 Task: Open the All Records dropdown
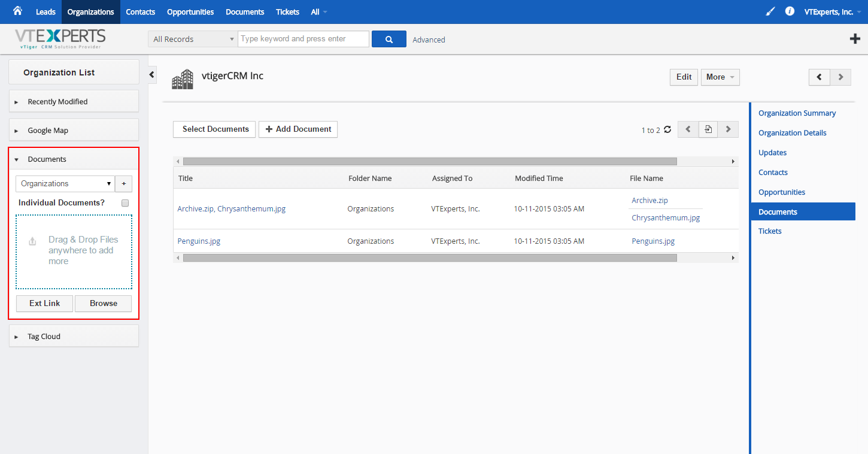[193, 39]
